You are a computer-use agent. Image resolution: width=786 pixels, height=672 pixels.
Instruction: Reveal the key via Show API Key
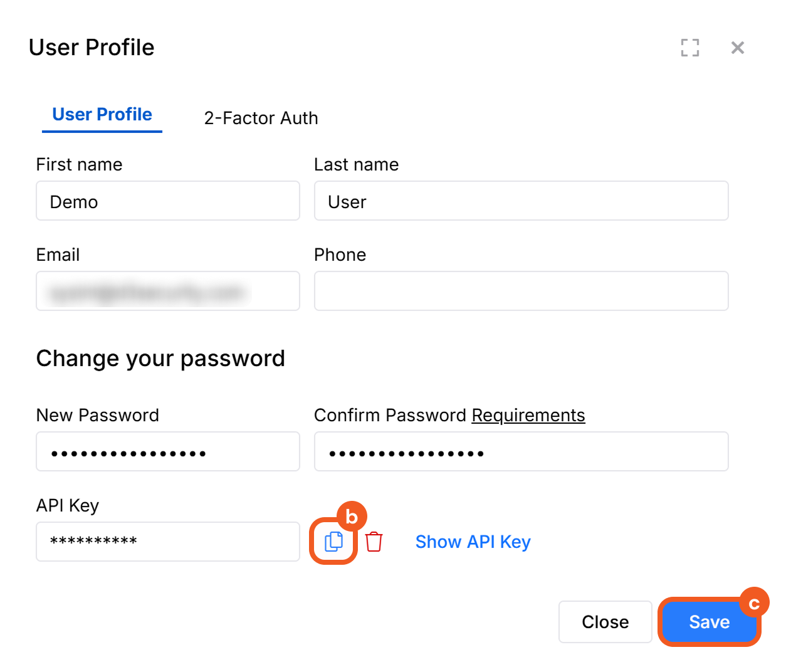click(473, 542)
